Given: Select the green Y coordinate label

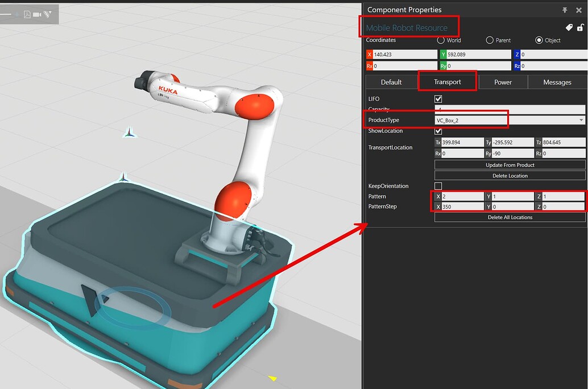Looking at the screenshot, I should coord(442,54).
